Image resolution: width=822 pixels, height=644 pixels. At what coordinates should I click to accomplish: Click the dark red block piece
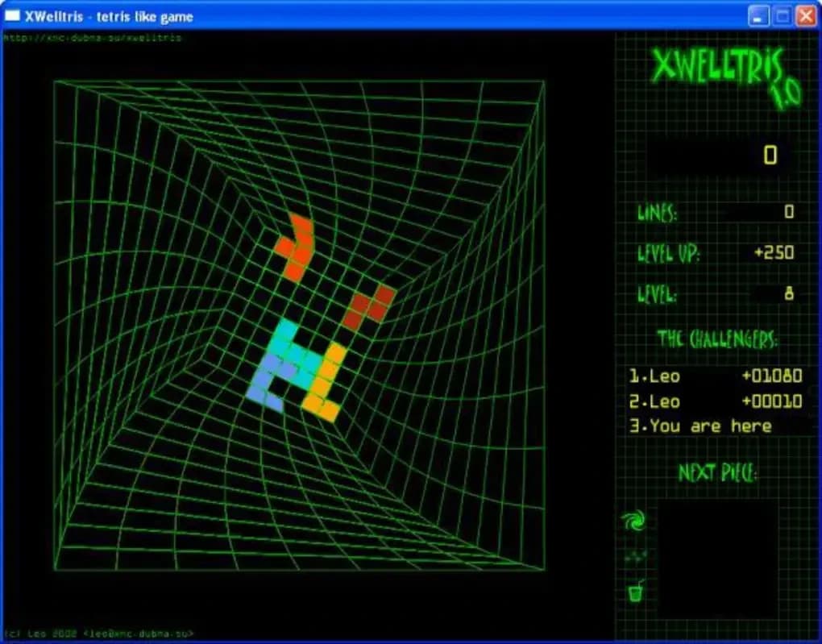(368, 305)
